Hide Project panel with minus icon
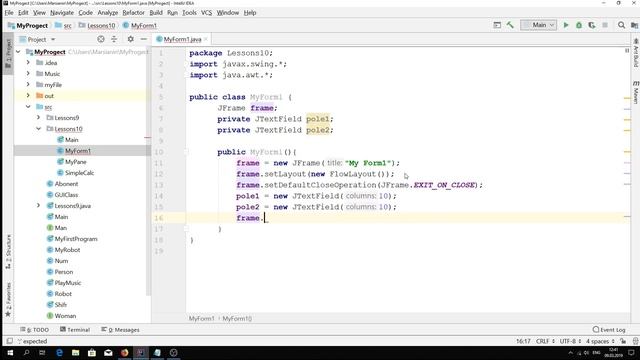 [144, 39]
